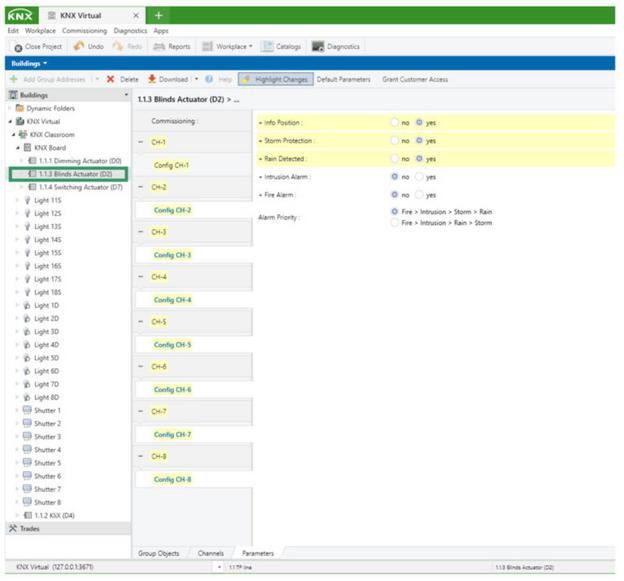Image resolution: width=624 pixels, height=581 pixels.
Task: Click the Help question mark icon
Action: pos(209,79)
